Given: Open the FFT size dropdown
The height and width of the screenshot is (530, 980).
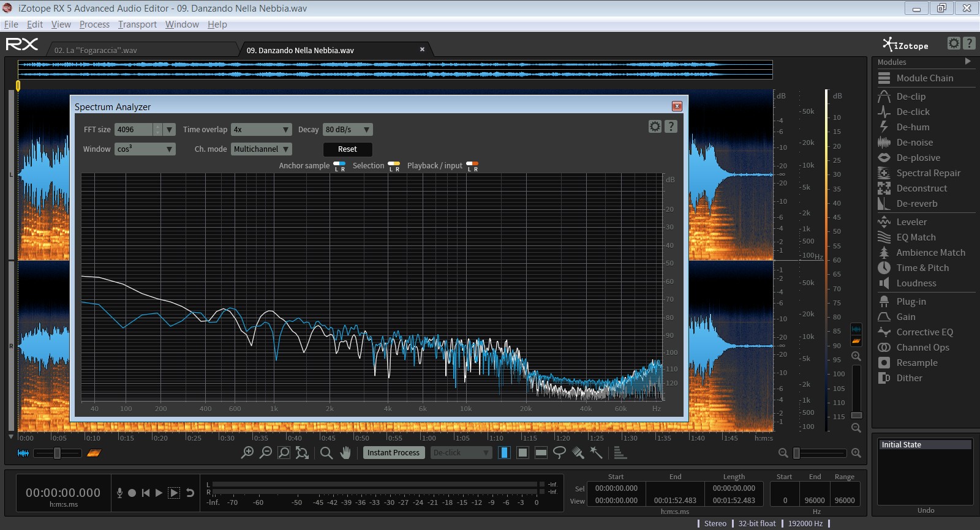Looking at the screenshot, I should point(170,130).
